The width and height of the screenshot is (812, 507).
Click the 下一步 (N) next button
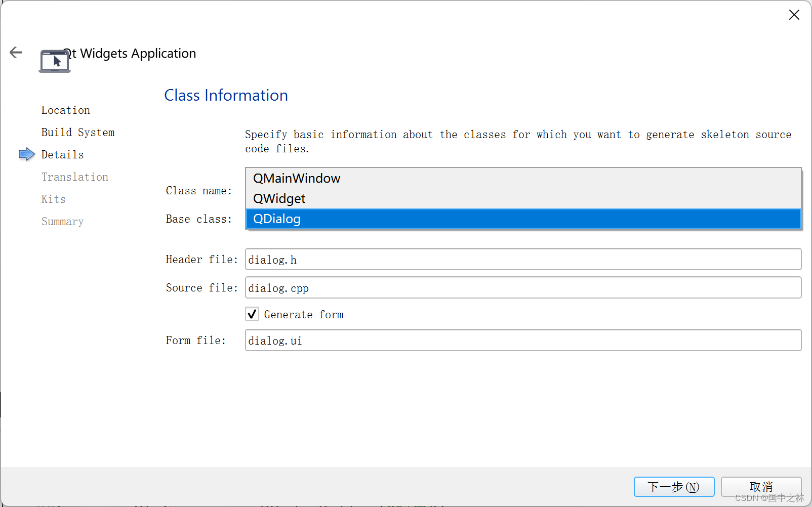[674, 487]
